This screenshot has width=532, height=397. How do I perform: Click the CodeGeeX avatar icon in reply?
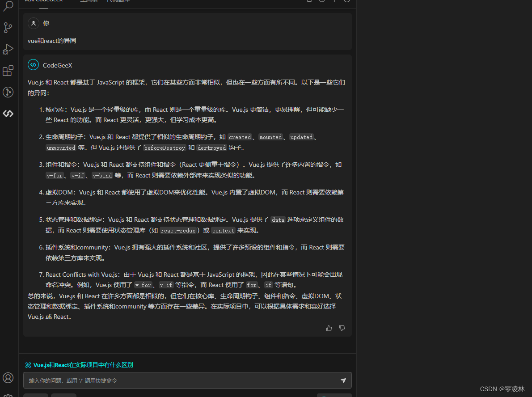[33, 65]
